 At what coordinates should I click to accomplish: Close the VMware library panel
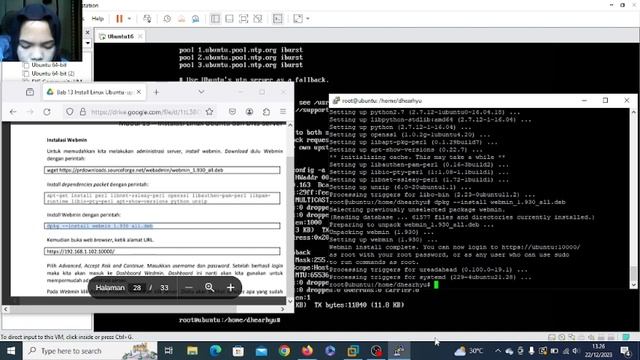pos(87,32)
